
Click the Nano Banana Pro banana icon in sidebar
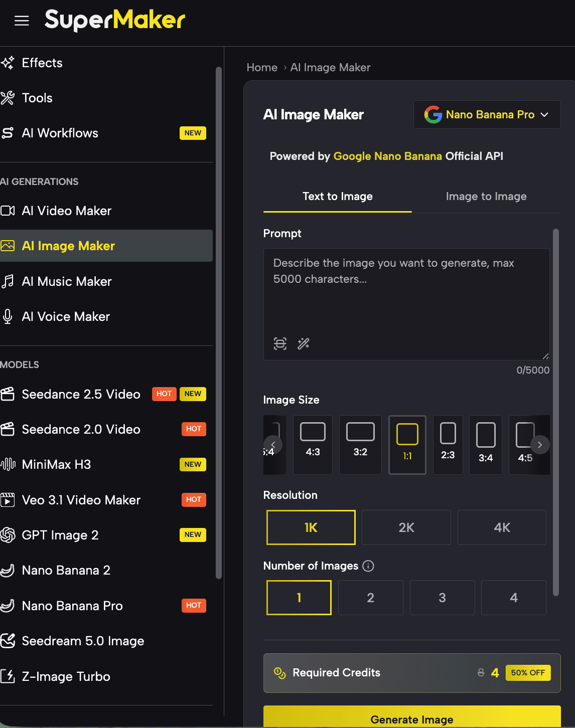coord(8,606)
